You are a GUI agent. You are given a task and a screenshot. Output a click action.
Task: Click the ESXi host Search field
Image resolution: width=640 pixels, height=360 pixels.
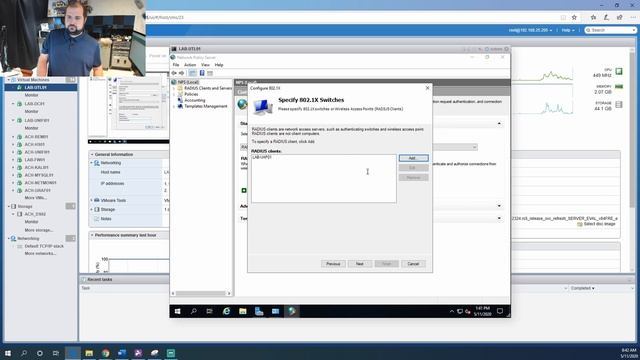[x=611, y=30]
